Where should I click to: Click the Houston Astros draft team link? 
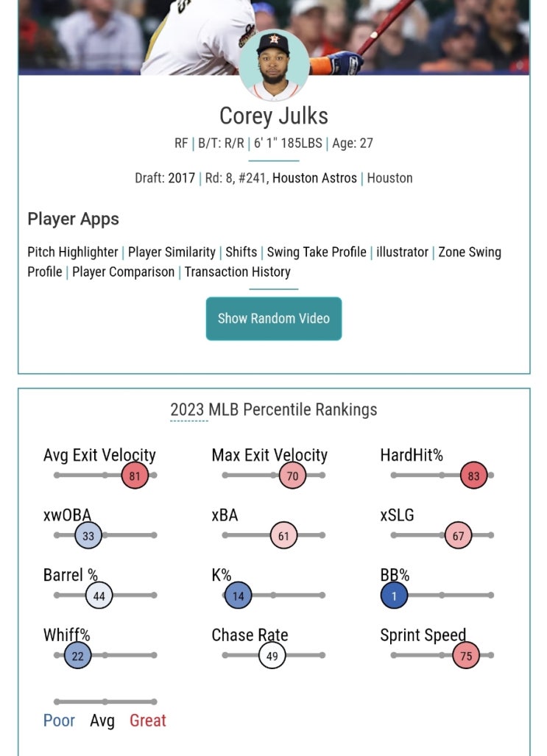314,178
